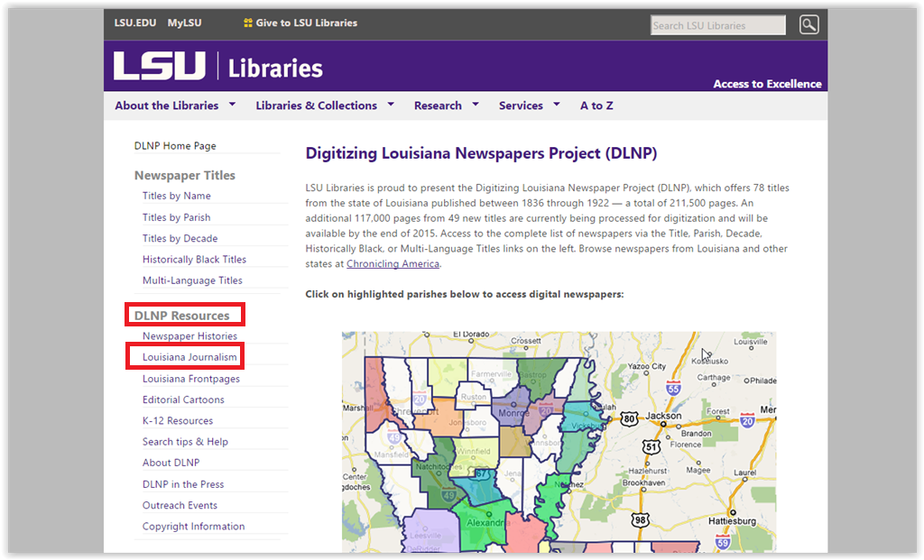Click US Route 98 shield on map
Viewport: 924px width, 560px height.
pyautogui.click(x=640, y=520)
